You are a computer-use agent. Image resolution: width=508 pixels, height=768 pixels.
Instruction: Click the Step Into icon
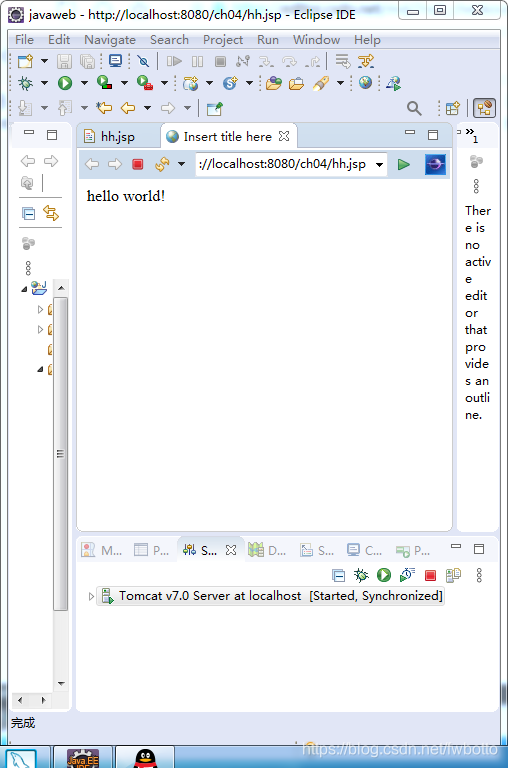pos(266,61)
